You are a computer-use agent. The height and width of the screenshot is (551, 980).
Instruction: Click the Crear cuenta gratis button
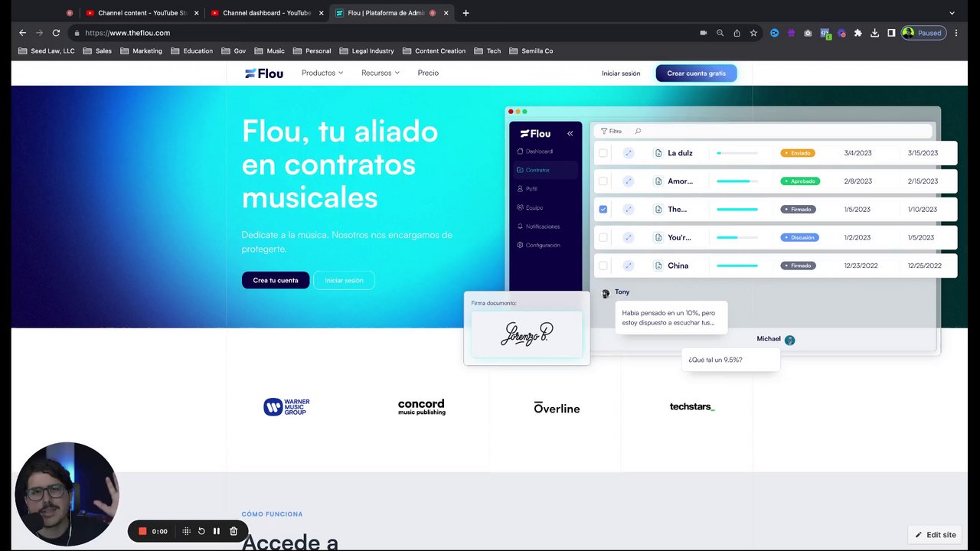(696, 73)
